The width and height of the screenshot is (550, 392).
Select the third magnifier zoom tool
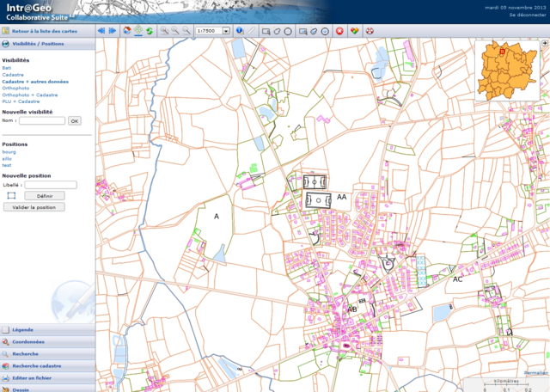coord(186,31)
